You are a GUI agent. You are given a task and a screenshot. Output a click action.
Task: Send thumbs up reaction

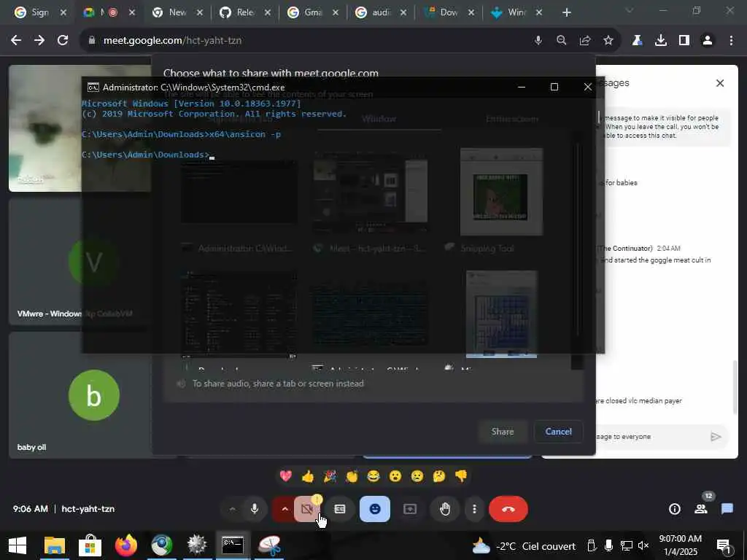click(x=308, y=475)
